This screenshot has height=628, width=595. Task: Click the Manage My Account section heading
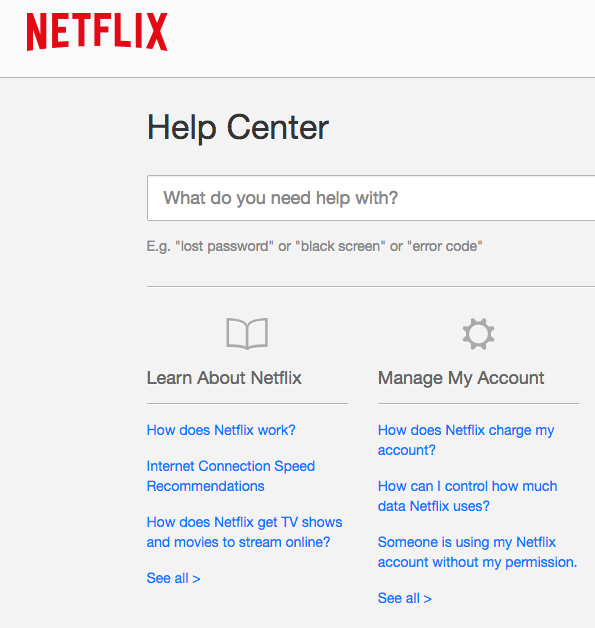click(x=461, y=378)
